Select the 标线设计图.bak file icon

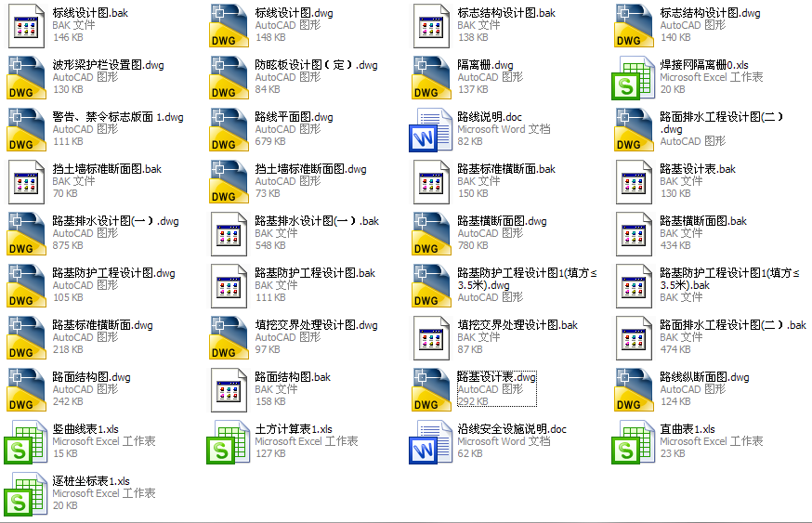coord(26,26)
